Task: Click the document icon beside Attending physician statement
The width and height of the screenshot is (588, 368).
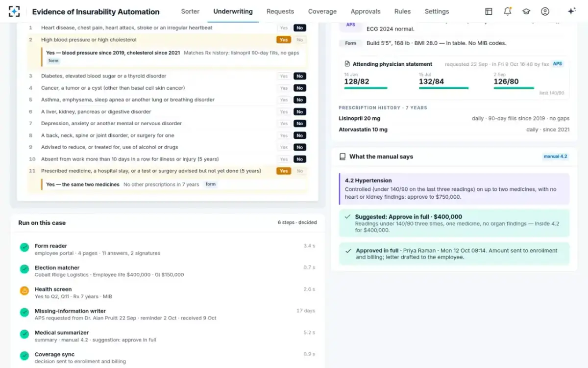Action: tap(347, 64)
